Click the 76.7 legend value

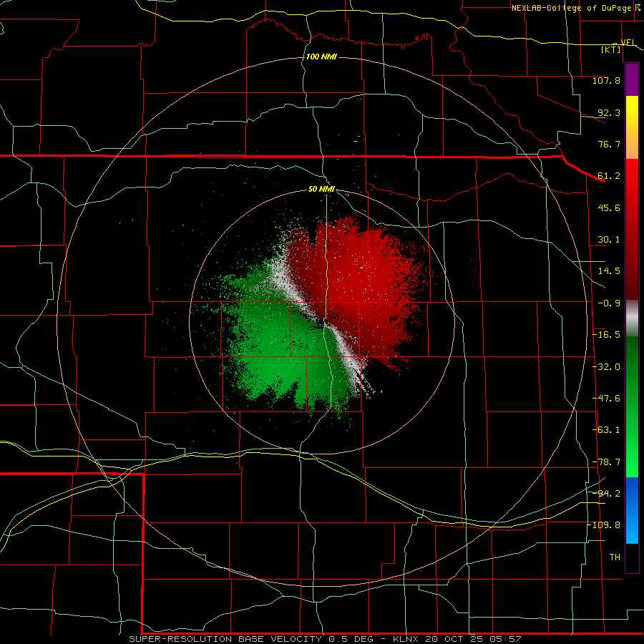click(609, 144)
